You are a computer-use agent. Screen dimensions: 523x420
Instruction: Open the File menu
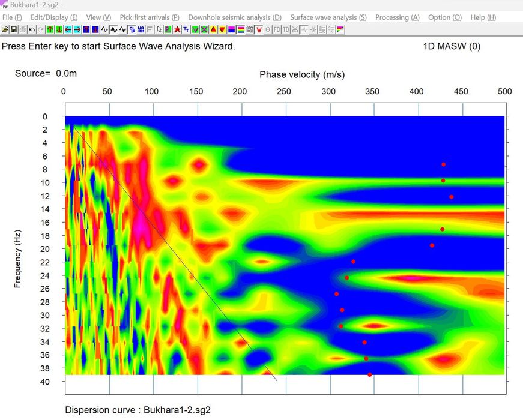click(12, 17)
